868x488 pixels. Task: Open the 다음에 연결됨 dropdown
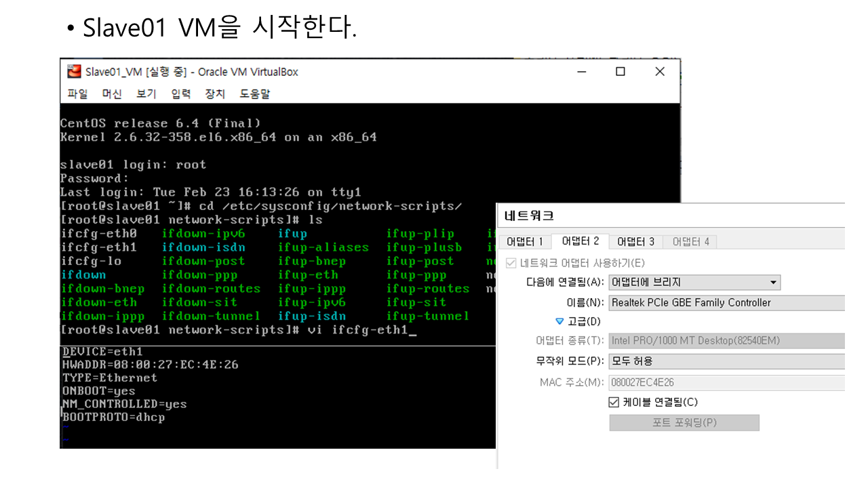(694, 283)
